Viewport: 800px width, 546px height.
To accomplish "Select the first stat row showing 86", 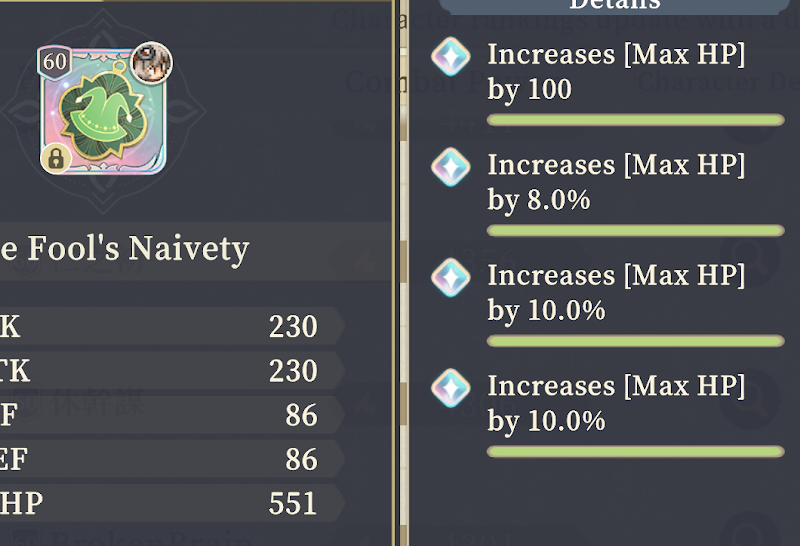I will pos(171,415).
